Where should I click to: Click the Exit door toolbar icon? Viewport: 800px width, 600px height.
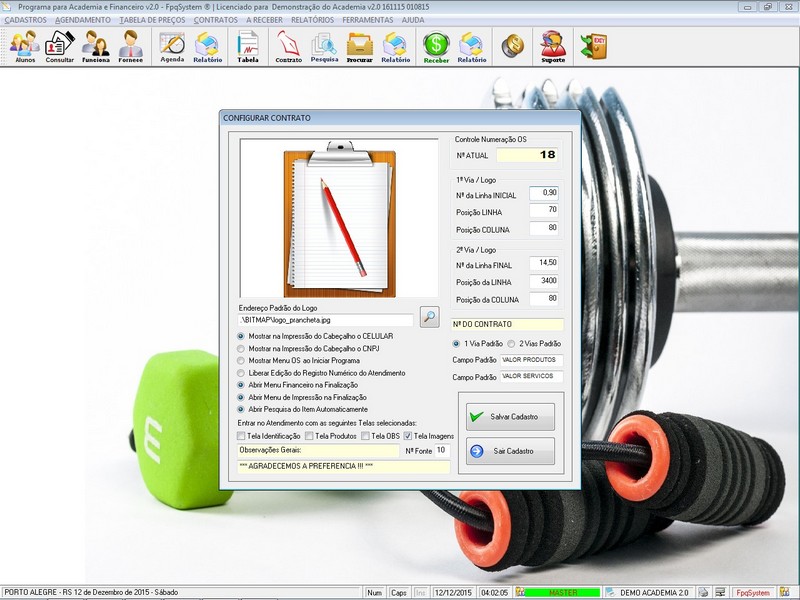point(593,46)
